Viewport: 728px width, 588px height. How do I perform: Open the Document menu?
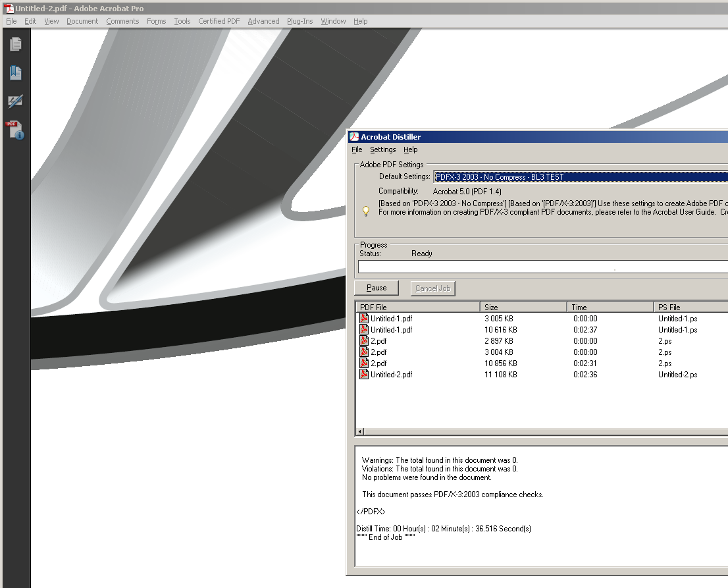82,21
